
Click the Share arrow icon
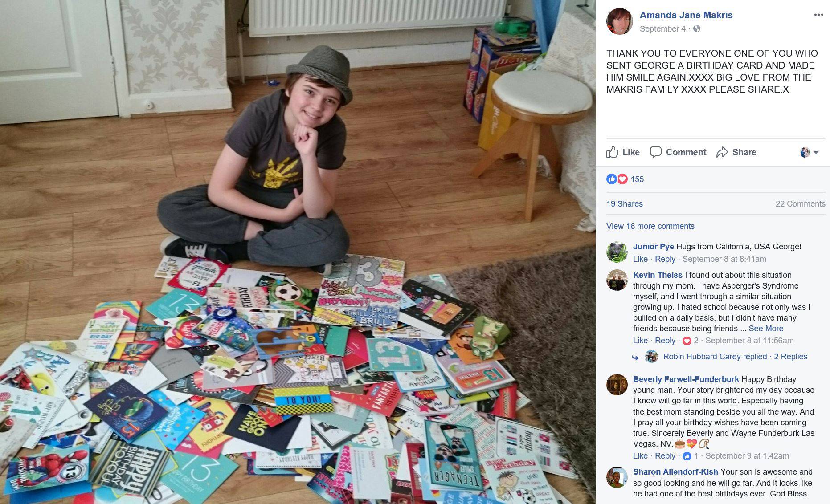(x=722, y=152)
